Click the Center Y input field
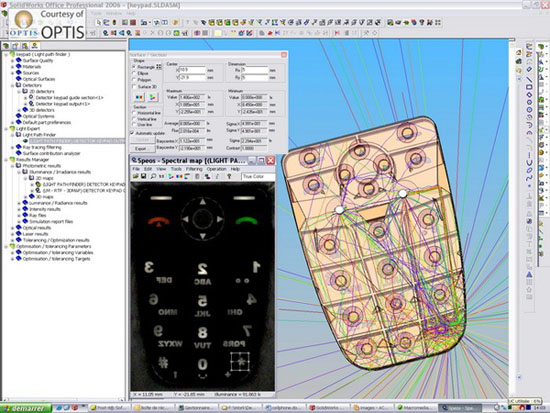 [x=192, y=78]
